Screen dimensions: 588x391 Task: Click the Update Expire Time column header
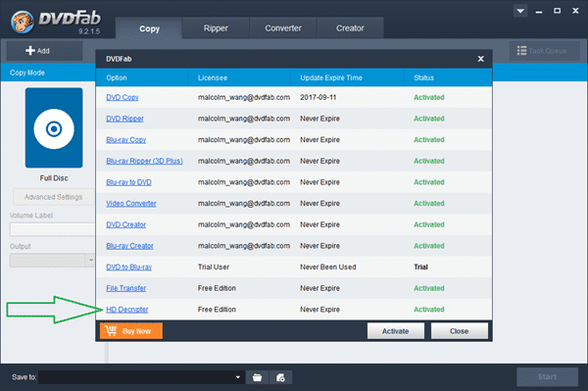[x=331, y=77]
